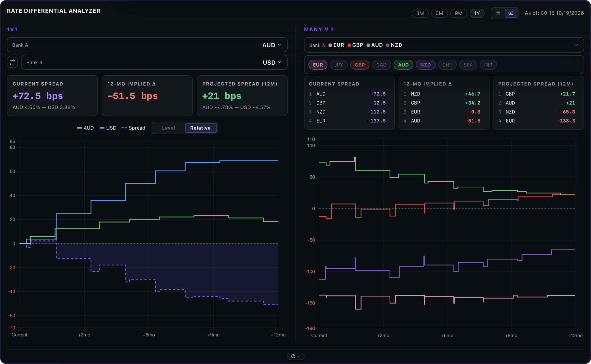This screenshot has height=364, width=591.
Task: Switch chart to Level view
Action: 169,128
